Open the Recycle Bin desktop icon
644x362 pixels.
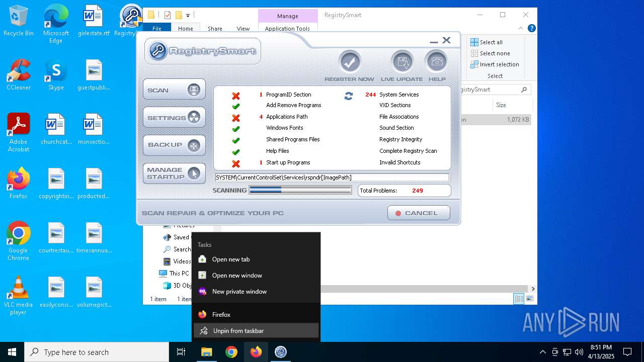(x=19, y=21)
